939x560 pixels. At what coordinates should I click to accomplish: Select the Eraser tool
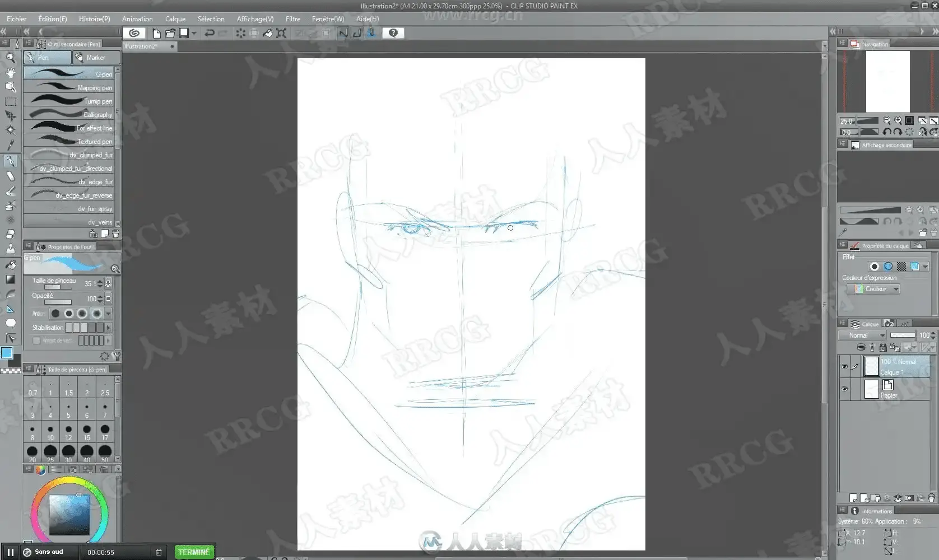(x=10, y=234)
